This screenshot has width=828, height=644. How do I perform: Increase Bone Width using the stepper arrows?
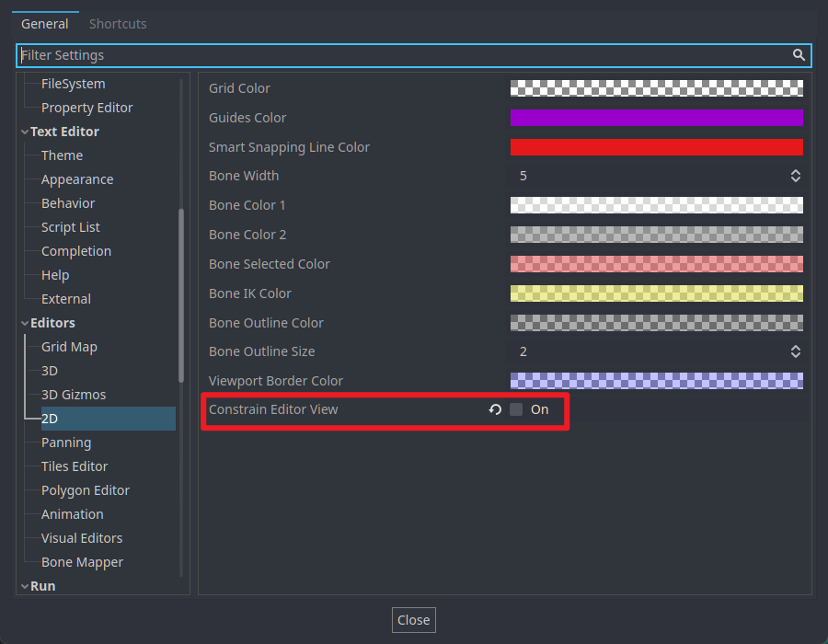[x=795, y=171]
